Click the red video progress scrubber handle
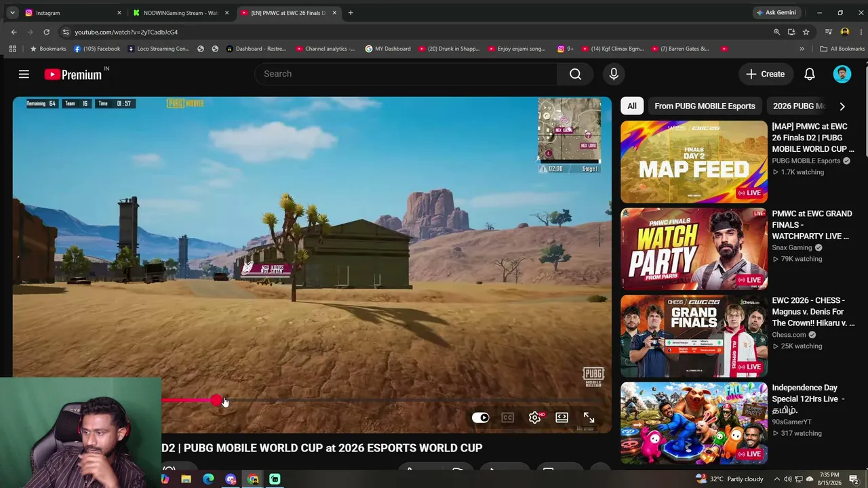868x488 pixels. tap(216, 401)
